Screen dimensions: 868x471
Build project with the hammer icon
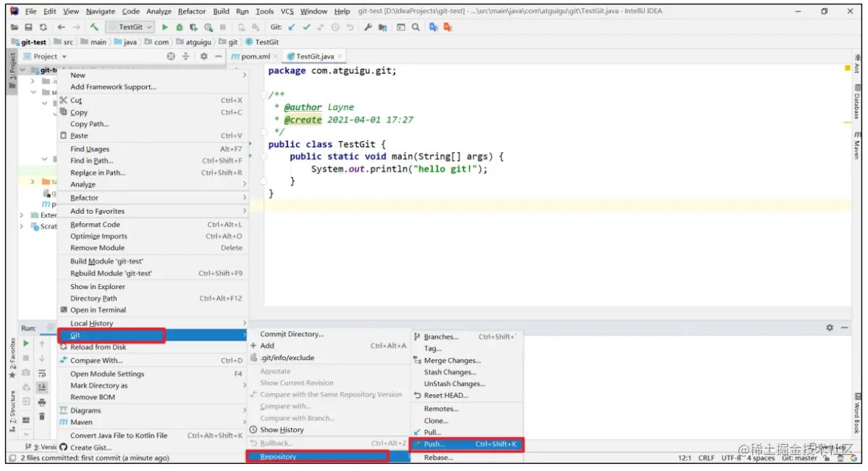[x=95, y=27]
